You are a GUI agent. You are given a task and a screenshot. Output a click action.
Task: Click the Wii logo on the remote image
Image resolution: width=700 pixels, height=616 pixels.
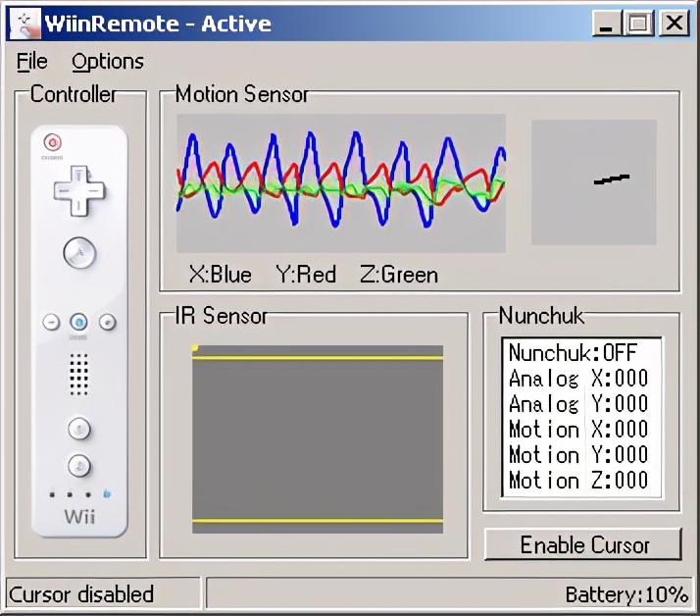79,516
